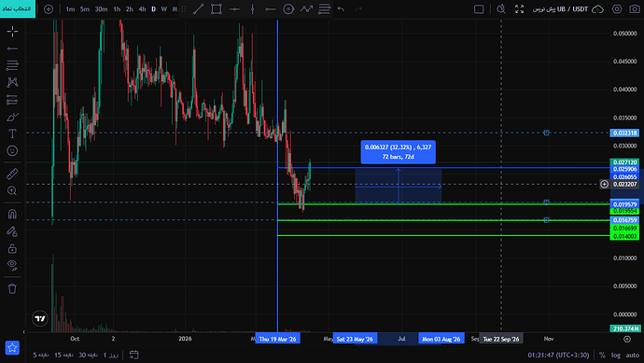Open the chart layout selector
Screen dimensions: 644x363
point(479,9)
